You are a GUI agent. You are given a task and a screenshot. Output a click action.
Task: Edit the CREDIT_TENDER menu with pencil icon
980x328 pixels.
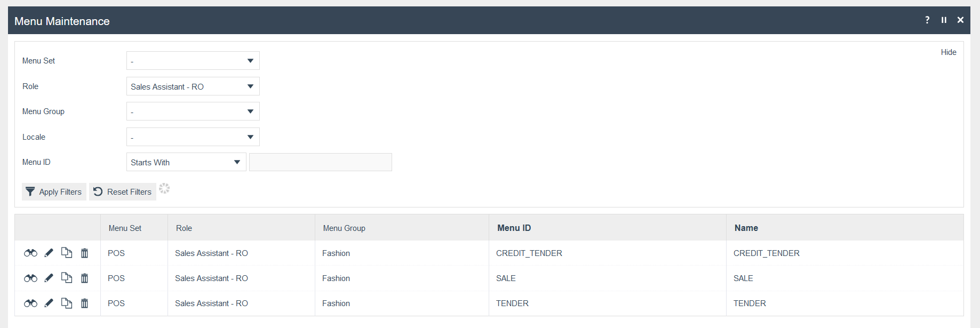click(49, 253)
